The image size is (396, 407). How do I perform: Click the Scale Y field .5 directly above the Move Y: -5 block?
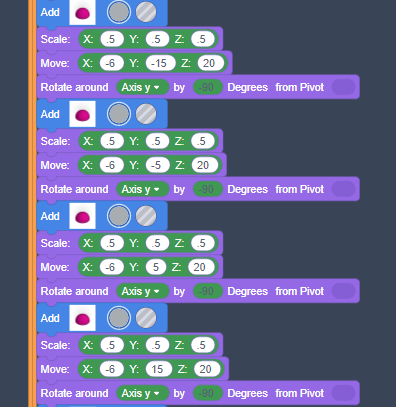point(157,141)
